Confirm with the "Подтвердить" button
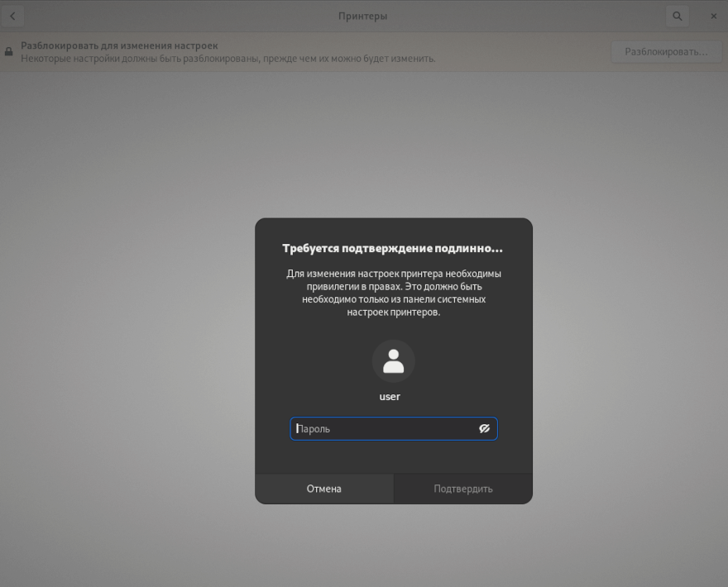Viewport: 728px width, 587px height. coord(463,489)
